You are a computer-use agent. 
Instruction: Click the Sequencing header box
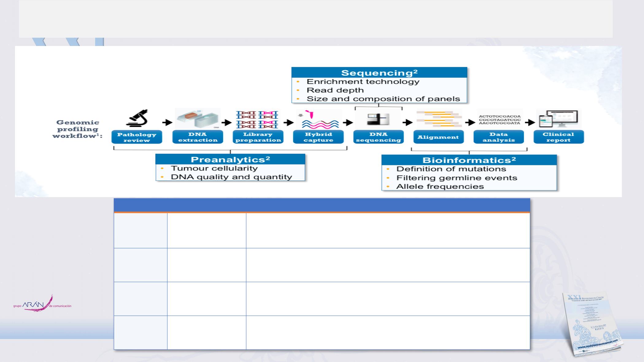click(x=379, y=73)
